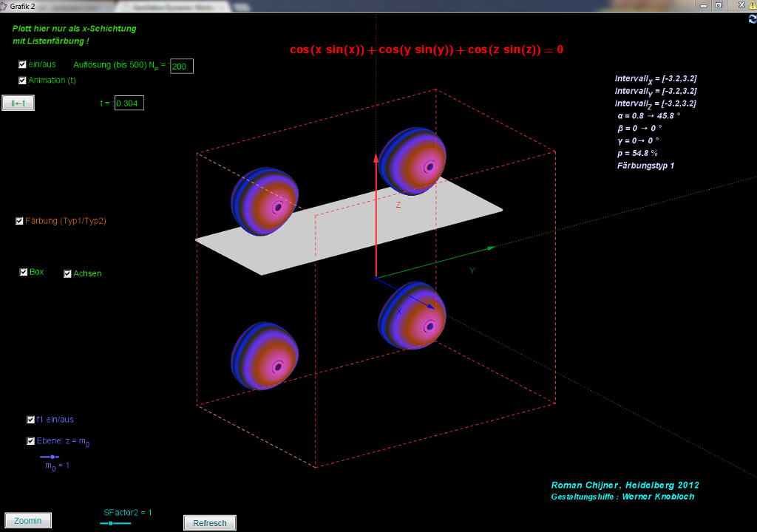Toggle the f1 ein/aus checkbox
The width and height of the screenshot is (757, 532).
pos(31,420)
